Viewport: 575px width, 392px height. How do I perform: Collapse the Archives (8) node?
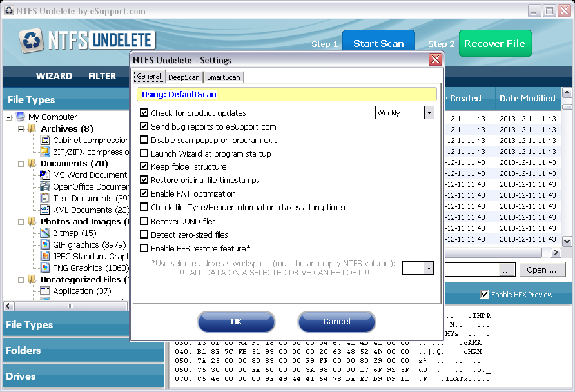(x=21, y=129)
